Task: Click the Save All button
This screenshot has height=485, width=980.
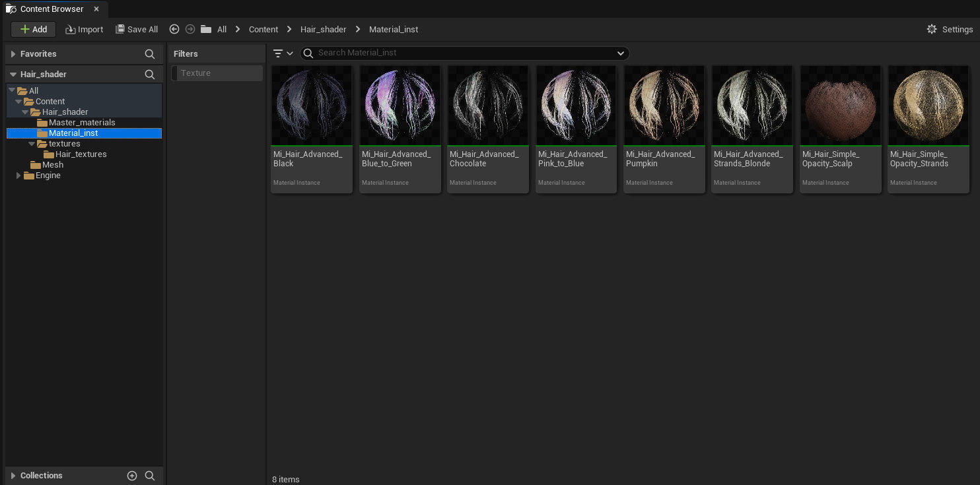Action: pyautogui.click(x=137, y=29)
